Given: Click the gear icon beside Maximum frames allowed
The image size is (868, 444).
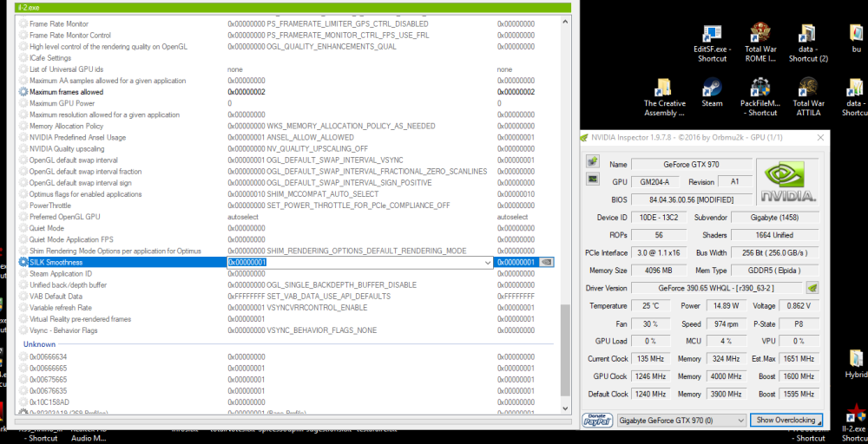Looking at the screenshot, I should pyautogui.click(x=23, y=92).
